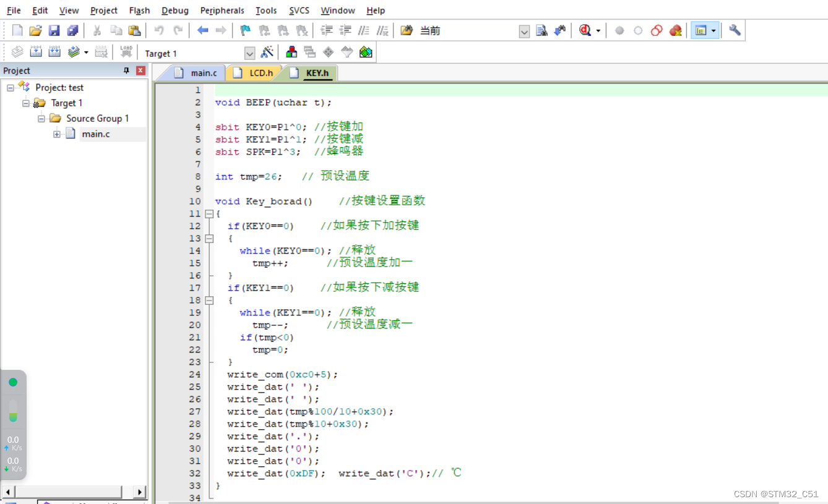This screenshot has width=828, height=504.
Task: Build target files
Action: [x=36, y=53]
